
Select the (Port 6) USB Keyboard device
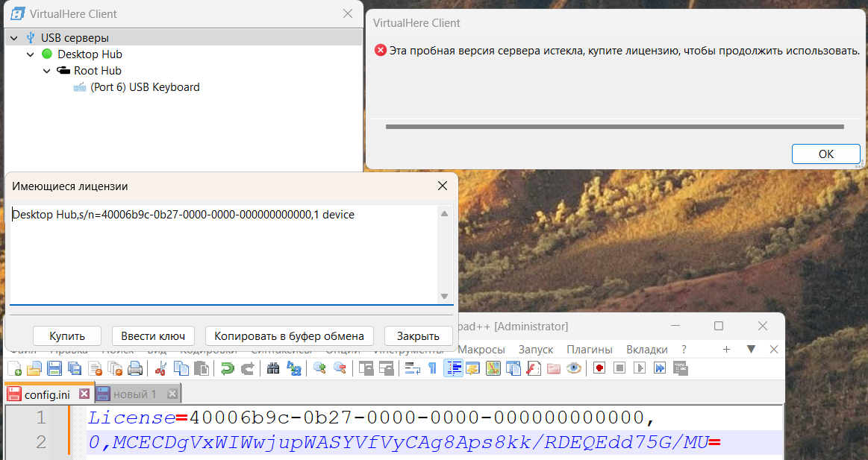tap(145, 87)
